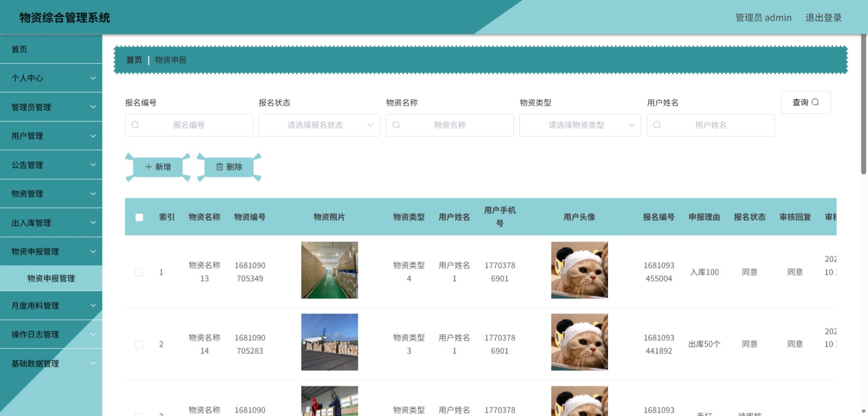This screenshot has height=416, width=868.
Task: Open cat avatar thumbnail in row 1
Action: tap(579, 270)
